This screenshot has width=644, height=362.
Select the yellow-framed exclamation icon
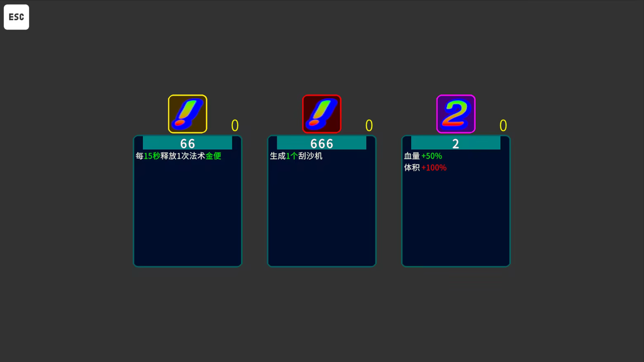187,114
